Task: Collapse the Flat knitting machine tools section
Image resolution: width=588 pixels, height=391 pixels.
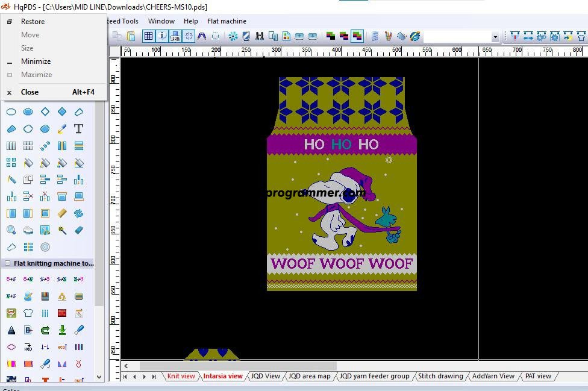Action: tap(7, 263)
